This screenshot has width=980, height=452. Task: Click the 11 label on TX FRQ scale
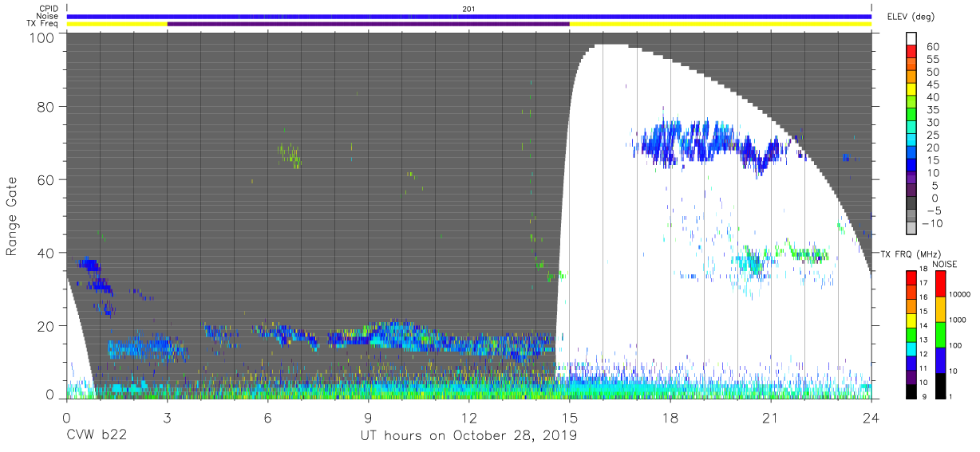pos(923,368)
